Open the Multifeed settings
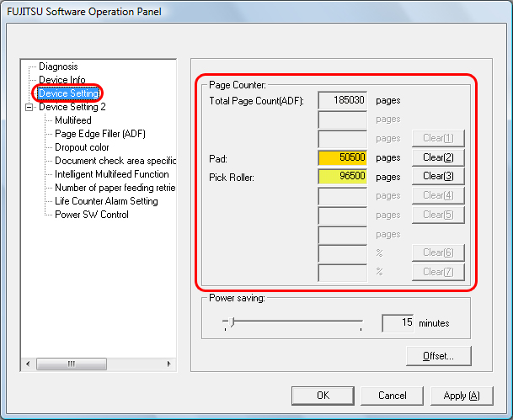Image resolution: width=513 pixels, height=420 pixels. pos(73,120)
